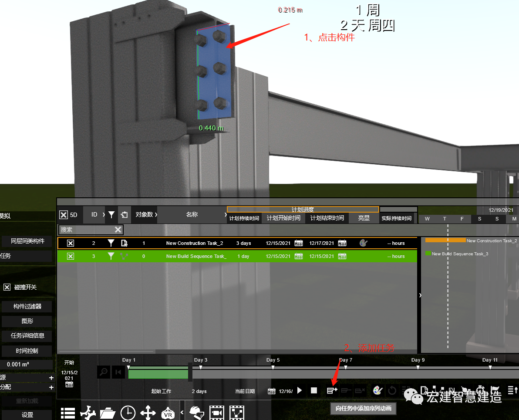This screenshot has height=420, width=519.
Task: Play the schedule simulation
Action: click(x=300, y=390)
